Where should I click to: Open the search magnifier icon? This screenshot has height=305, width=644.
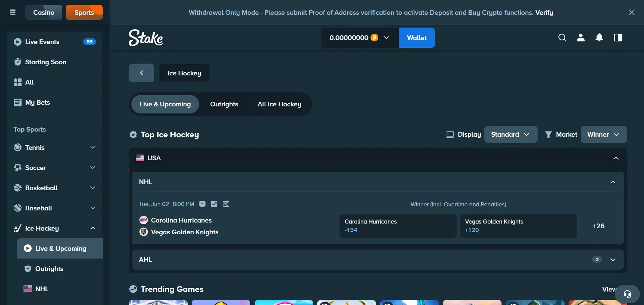562,38
